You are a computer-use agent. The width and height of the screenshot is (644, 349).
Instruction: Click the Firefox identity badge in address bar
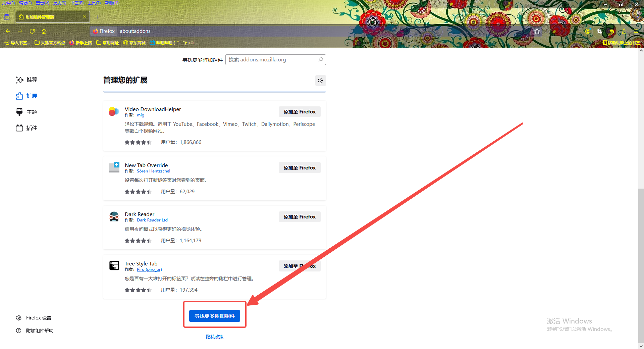click(104, 31)
